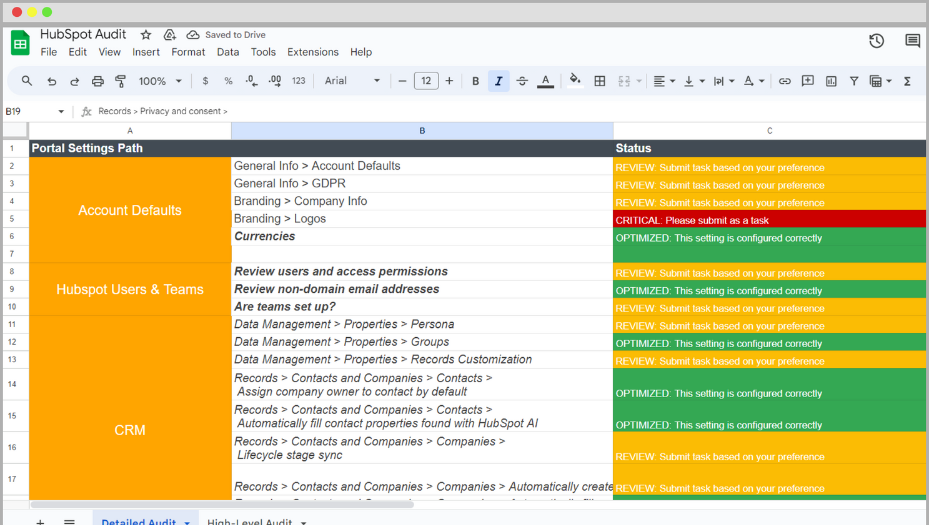929x526 pixels.
Task: Open filter views dropdown
Action: (880, 81)
